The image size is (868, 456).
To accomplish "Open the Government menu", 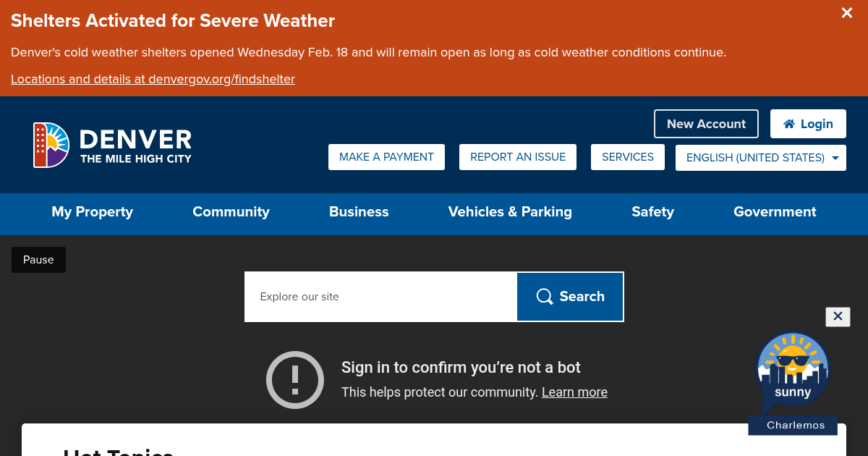I will pos(775,212).
